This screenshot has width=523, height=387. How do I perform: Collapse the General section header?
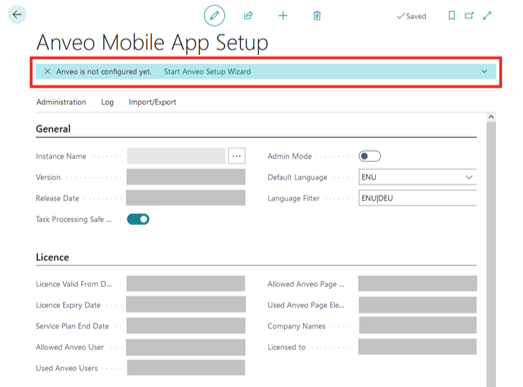click(53, 129)
